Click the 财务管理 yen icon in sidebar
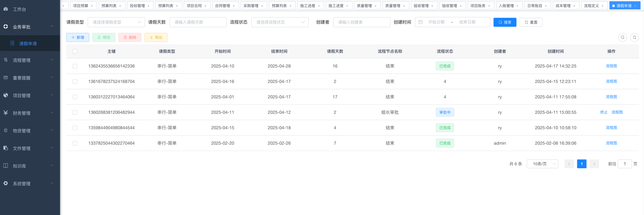 6,113
